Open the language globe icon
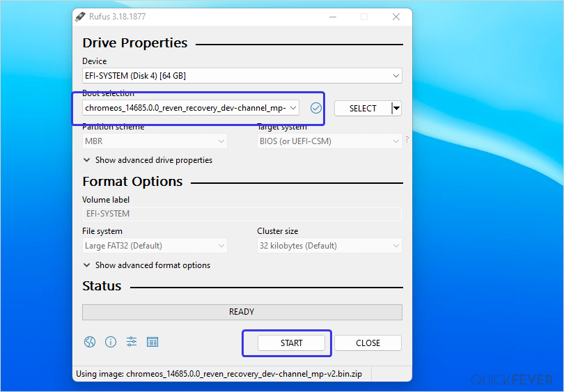This screenshot has width=564, height=392. click(90, 342)
